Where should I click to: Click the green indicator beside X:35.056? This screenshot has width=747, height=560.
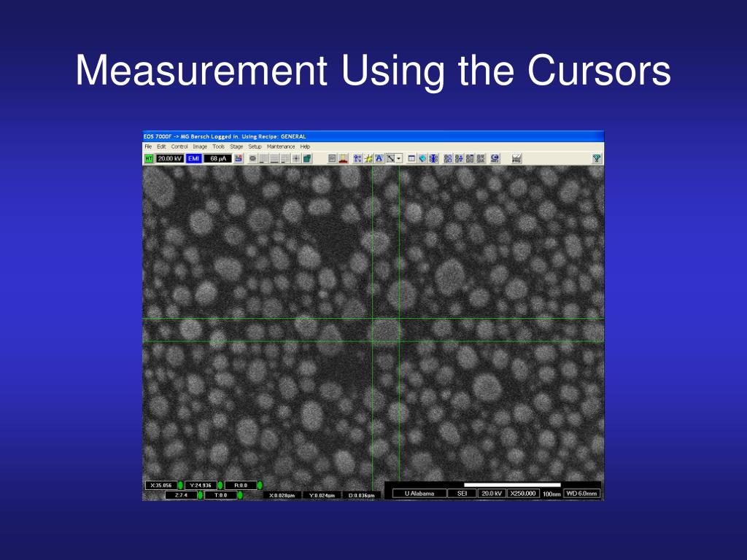click(x=181, y=485)
